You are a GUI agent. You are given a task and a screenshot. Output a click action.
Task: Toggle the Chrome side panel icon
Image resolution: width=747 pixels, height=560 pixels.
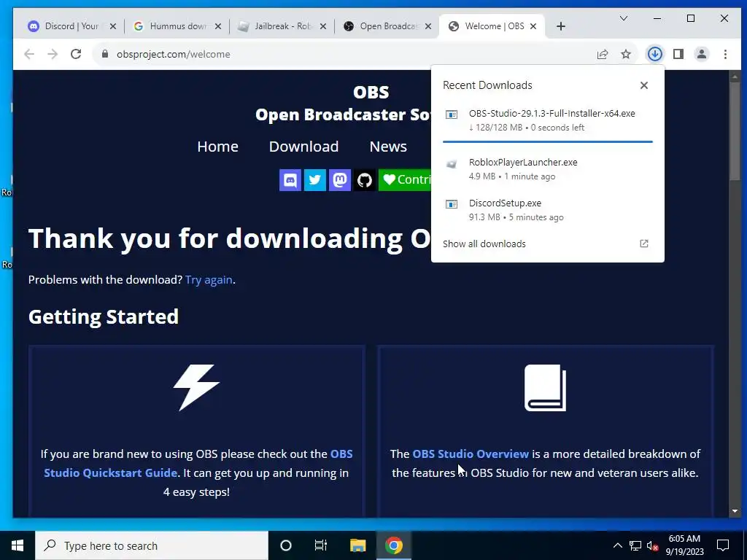coord(678,54)
